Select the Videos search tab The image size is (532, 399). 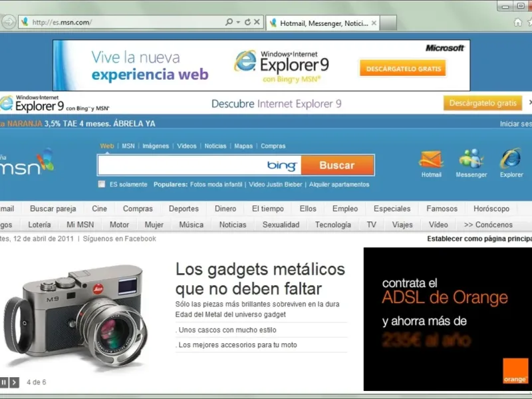coord(187,146)
